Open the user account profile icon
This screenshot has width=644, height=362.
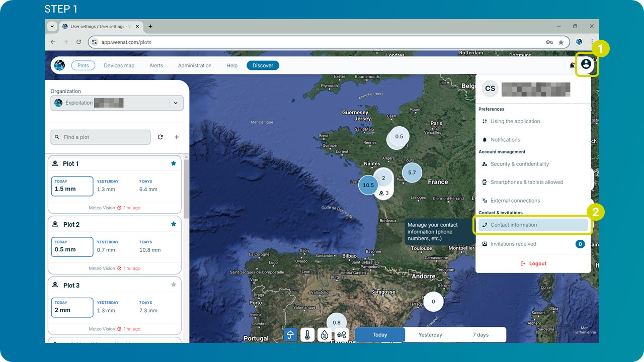pos(586,64)
